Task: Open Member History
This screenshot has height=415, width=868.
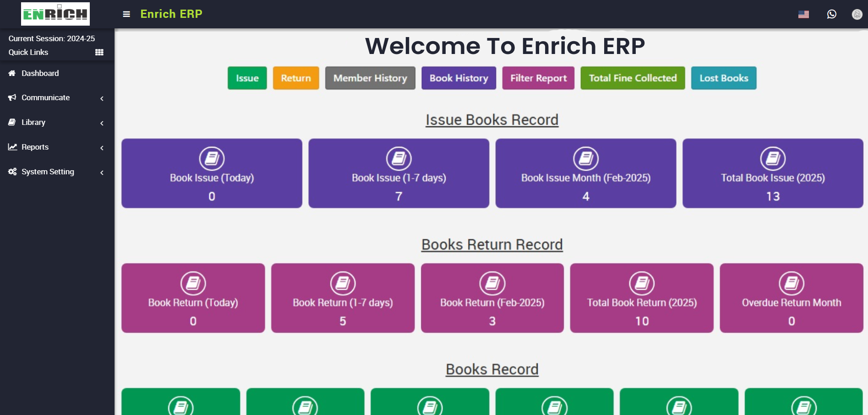Action: coord(370,78)
